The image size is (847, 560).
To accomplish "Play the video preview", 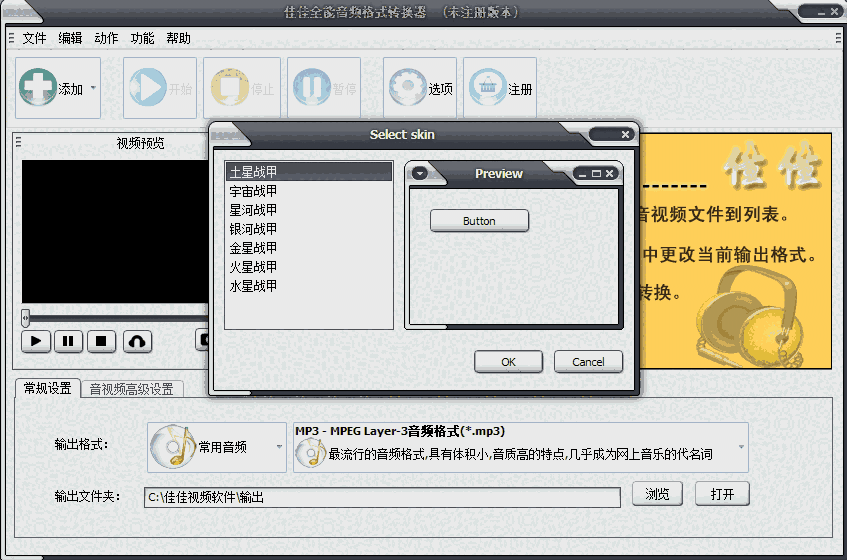I will (36, 341).
